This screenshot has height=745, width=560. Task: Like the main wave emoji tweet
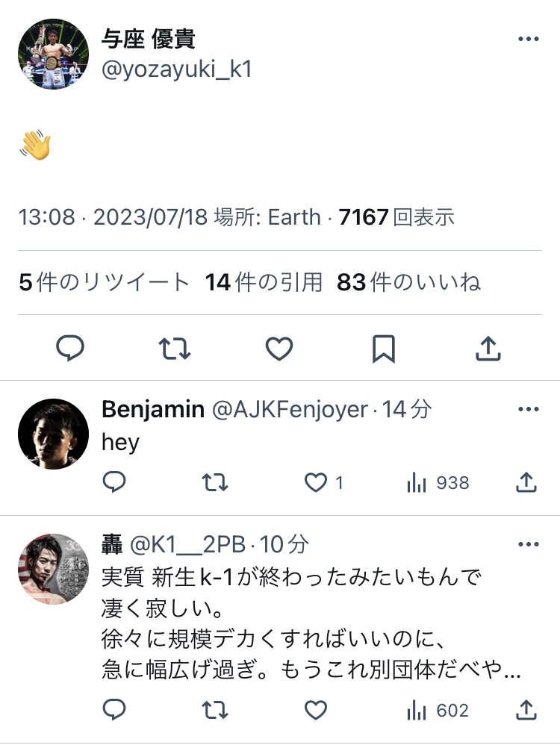pyautogui.click(x=279, y=348)
